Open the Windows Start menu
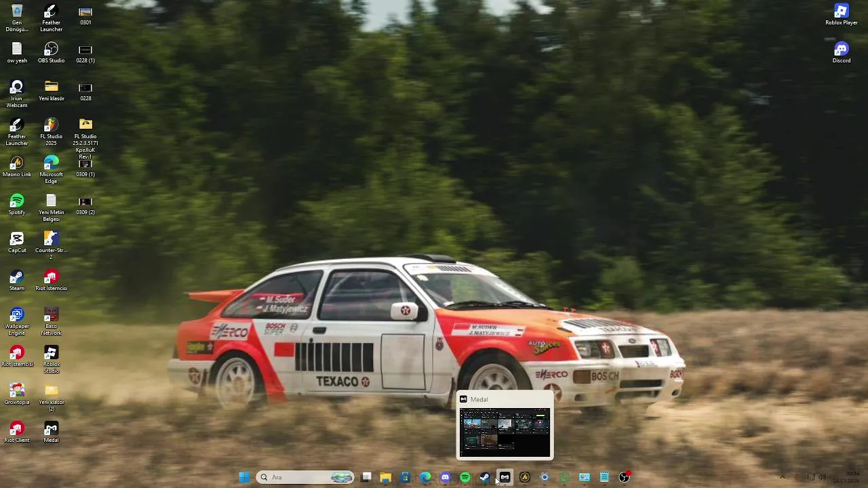The width and height of the screenshot is (868, 488). tap(244, 477)
